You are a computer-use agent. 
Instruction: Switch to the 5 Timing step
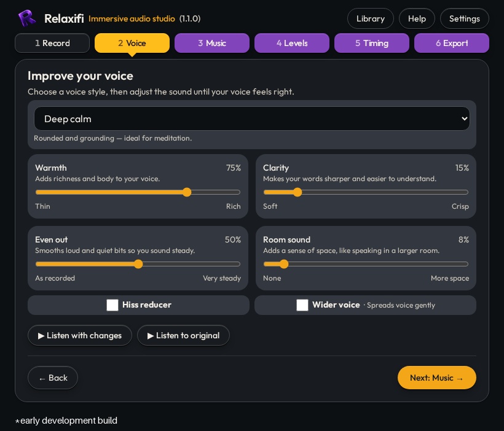[372, 43]
